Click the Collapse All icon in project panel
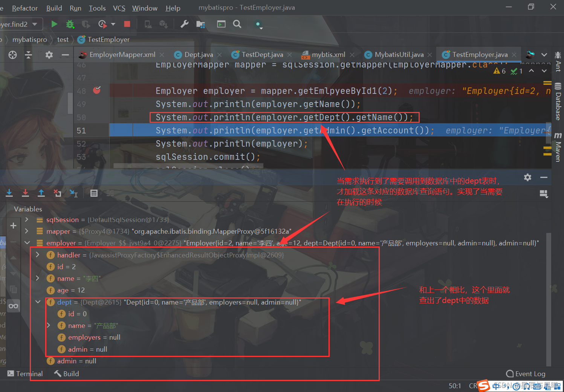 [29, 55]
